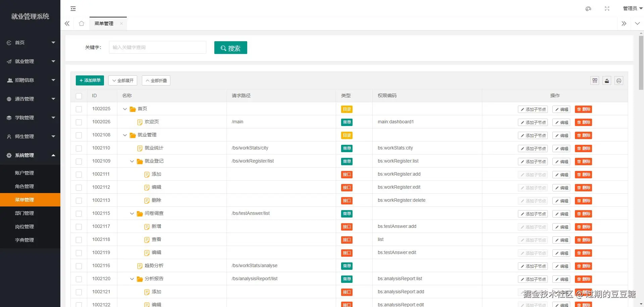Open the theme palette icon
Screen dimensions: 644x307
point(588,9)
